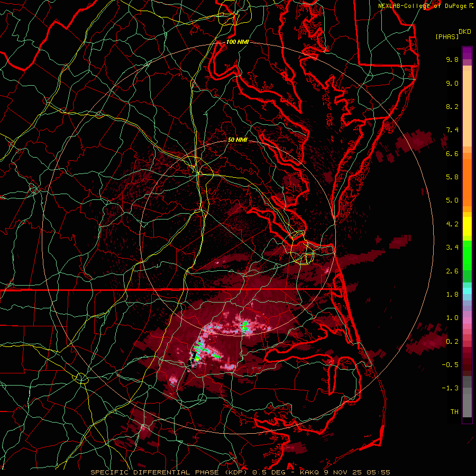Click the NEXLAB-College of DuPage credit text
This screenshot has width=476, height=476.
(423, 6)
